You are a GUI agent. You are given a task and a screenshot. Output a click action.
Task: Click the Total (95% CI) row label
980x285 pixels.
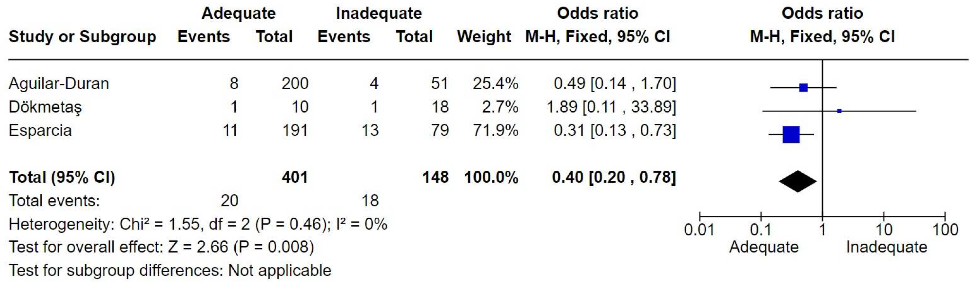point(62,178)
